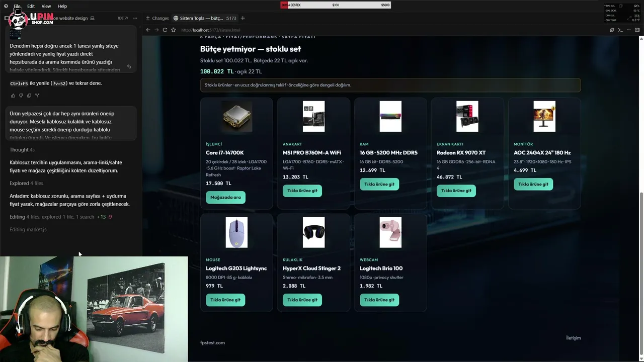Click the compass-style icon in preview toolbar
The height and width of the screenshot is (362, 644).
coord(612,30)
